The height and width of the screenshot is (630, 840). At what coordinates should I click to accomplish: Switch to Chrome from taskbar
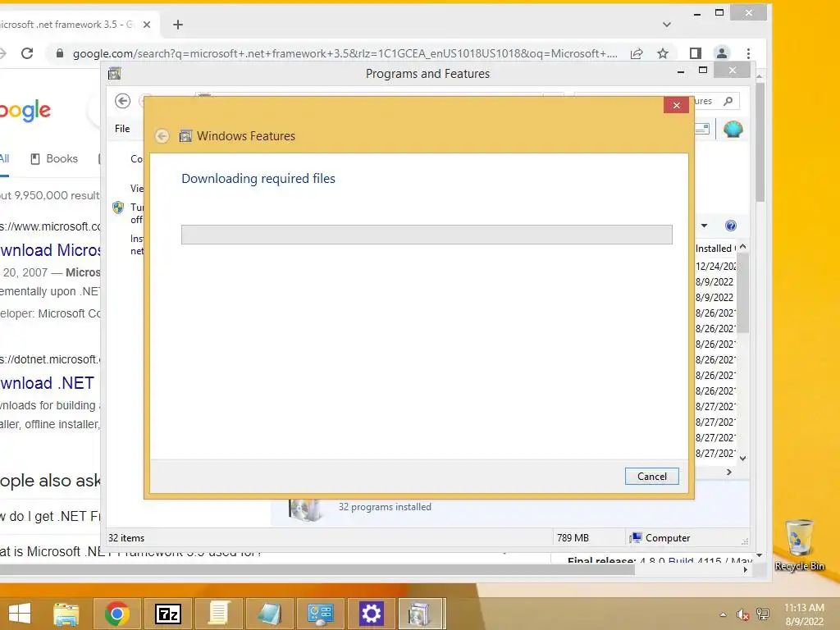(117, 614)
